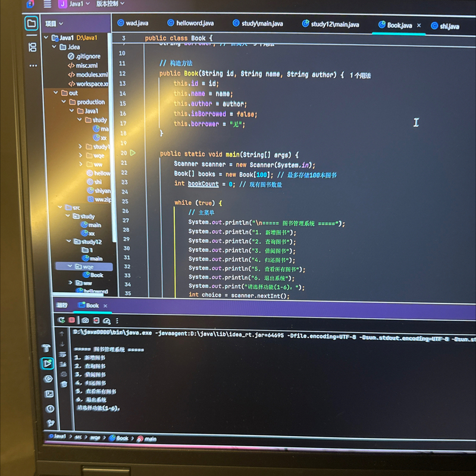Screen dimensions: 476x476
Task: Stop the running Book process
Action: pos(71,320)
